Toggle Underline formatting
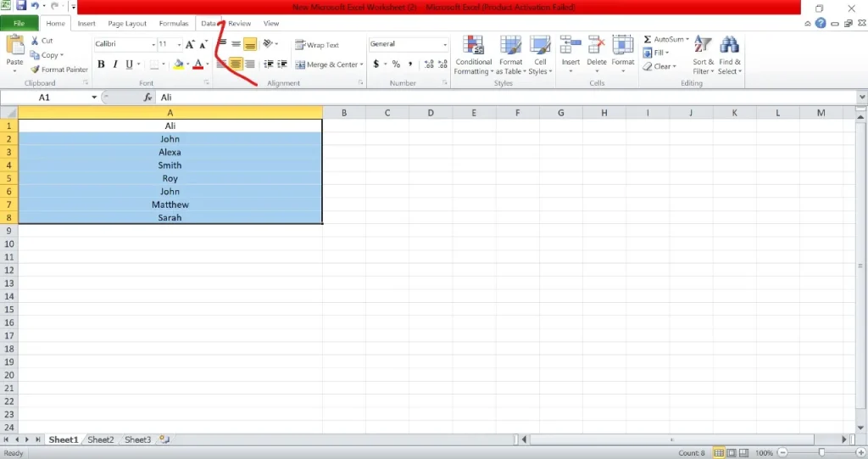This screenshot has width=868, height=459. tap(129, 64)
